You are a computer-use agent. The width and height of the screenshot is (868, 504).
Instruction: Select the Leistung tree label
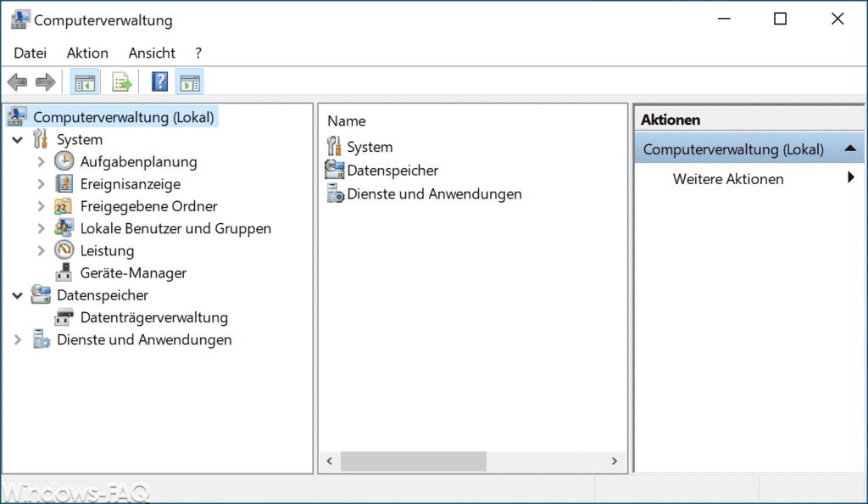pos(107,250)
